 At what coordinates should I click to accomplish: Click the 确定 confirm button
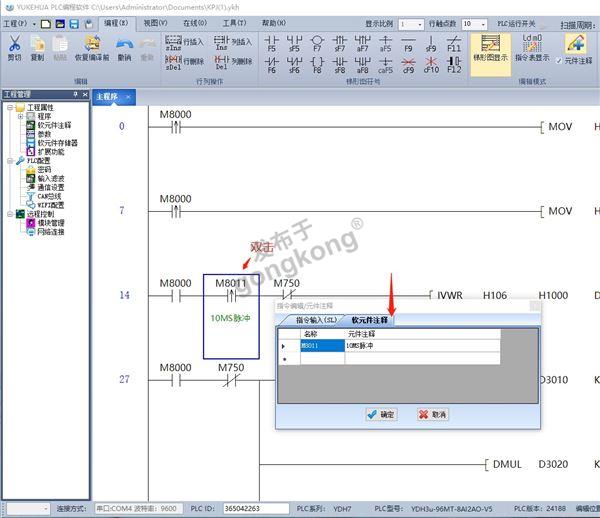(x=380, y=413)
